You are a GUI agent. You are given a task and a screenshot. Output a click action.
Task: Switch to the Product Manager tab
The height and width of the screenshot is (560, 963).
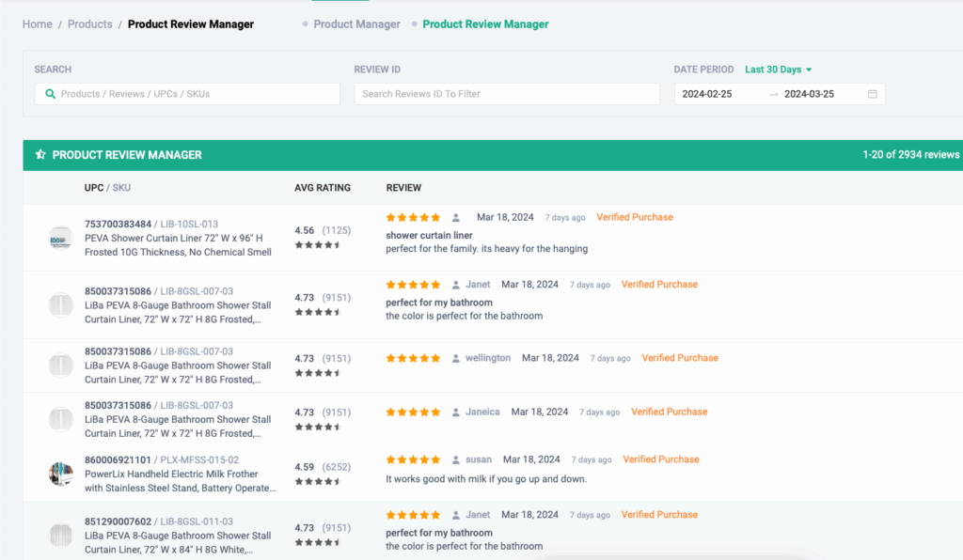[x=356, y=24]
